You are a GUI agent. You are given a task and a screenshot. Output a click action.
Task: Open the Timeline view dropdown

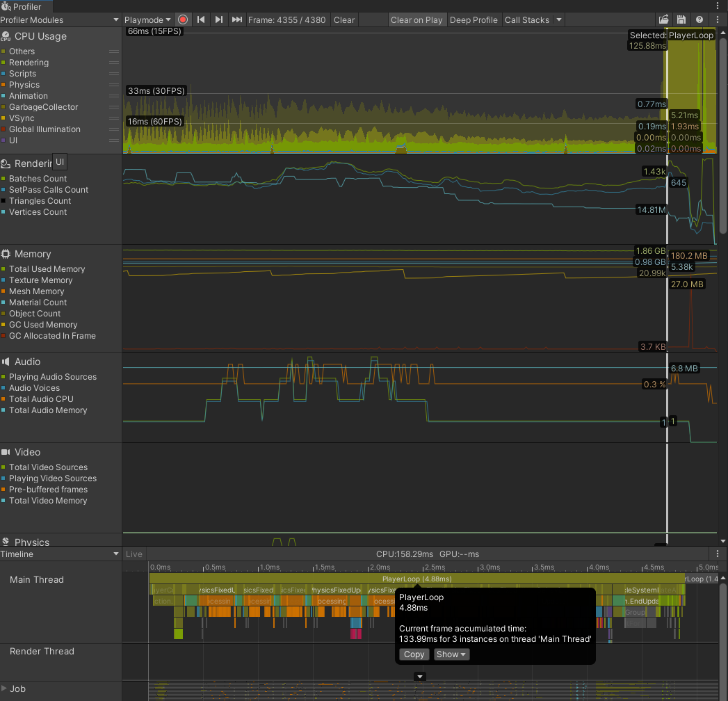point(60,554)
